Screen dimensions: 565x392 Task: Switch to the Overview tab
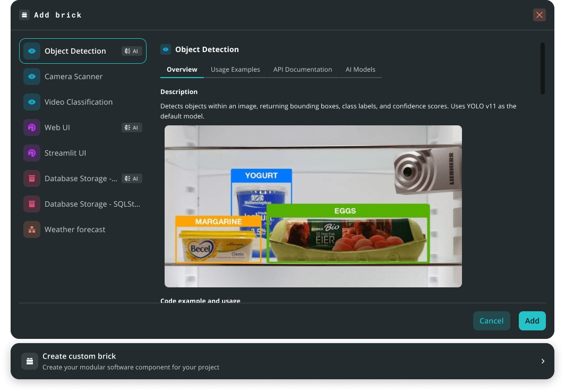click(182, 70)
